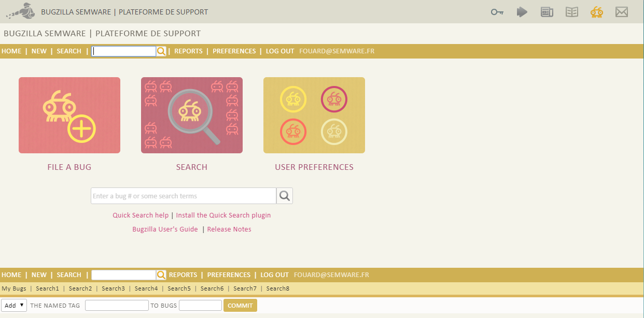
Task: Open saved search Search5
Action: (x=179, y=288)
